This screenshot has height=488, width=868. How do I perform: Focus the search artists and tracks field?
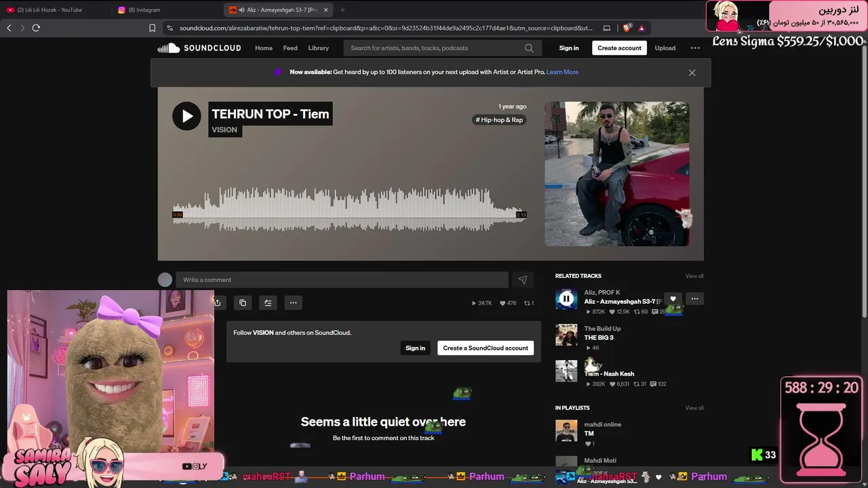(x=442, y=48)
